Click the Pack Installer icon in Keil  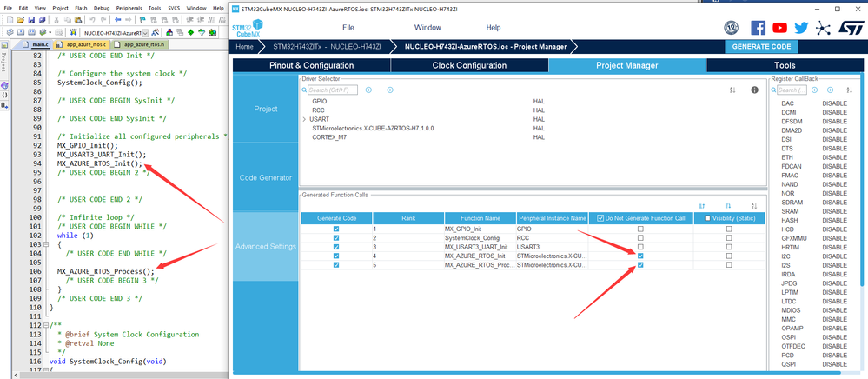coord(212,33)
